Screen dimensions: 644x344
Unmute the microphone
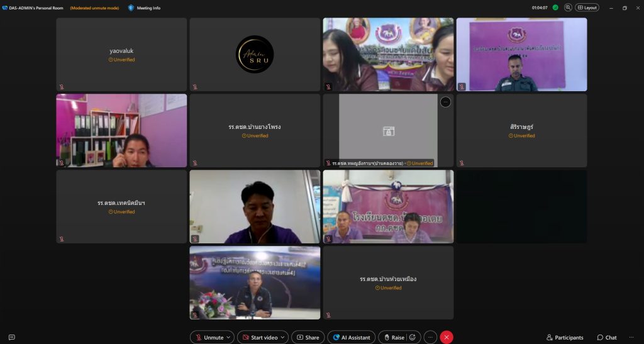tap(208, 338)
